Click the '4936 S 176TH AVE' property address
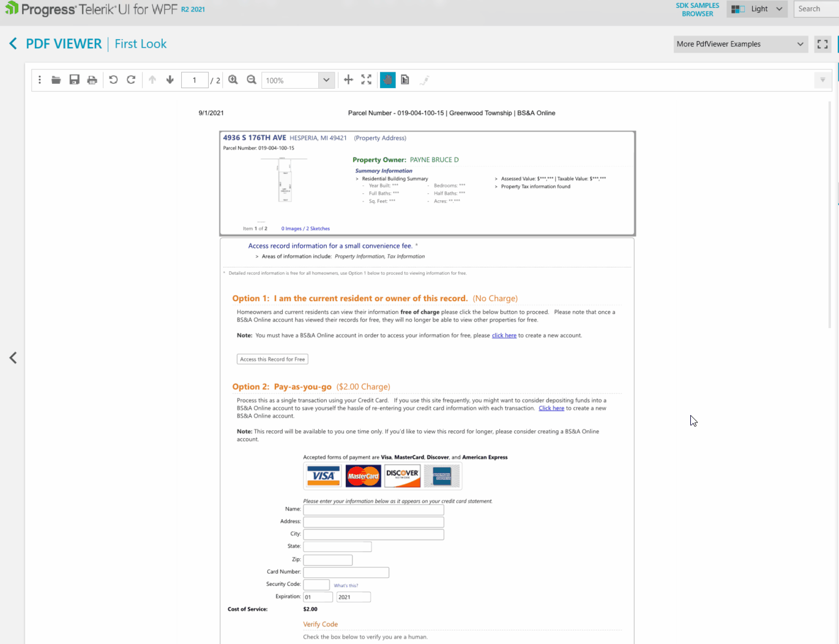This screenshot has height=644, width=839. [x=255, y=138]
